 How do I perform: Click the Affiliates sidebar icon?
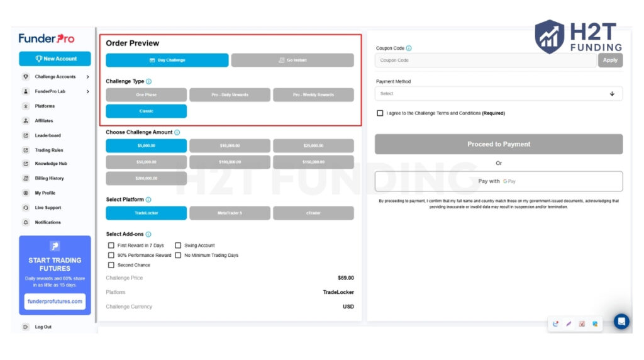pyautogui.click(x=26, y=121)
